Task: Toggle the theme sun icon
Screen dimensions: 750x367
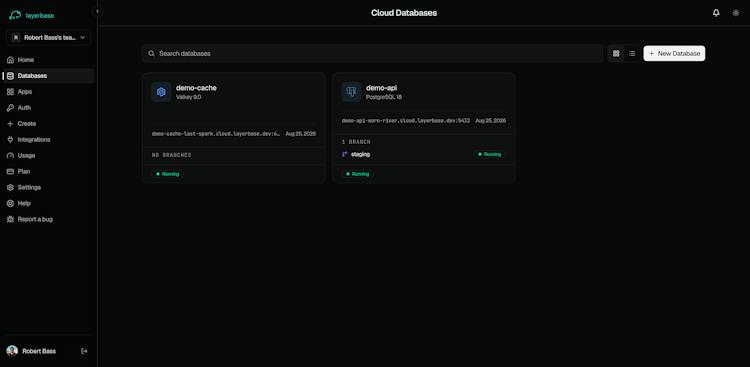Action: pos(736,13)
